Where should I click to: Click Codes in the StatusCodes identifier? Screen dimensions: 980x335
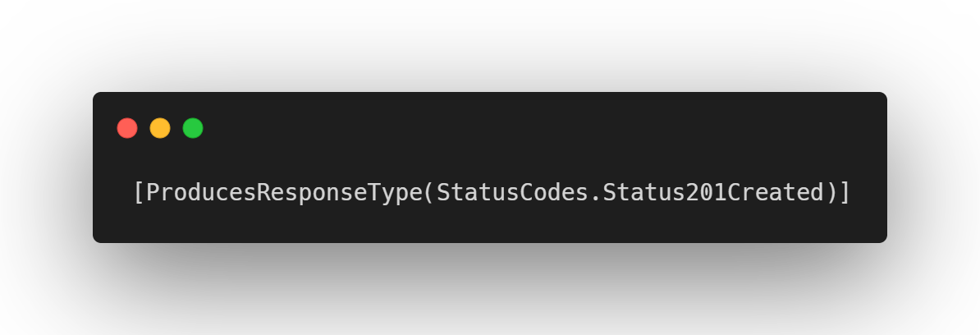(x=554, y=192)
